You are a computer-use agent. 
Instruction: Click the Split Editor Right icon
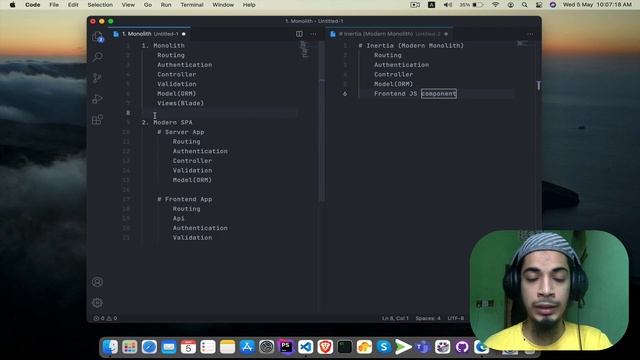coord(299,34)
